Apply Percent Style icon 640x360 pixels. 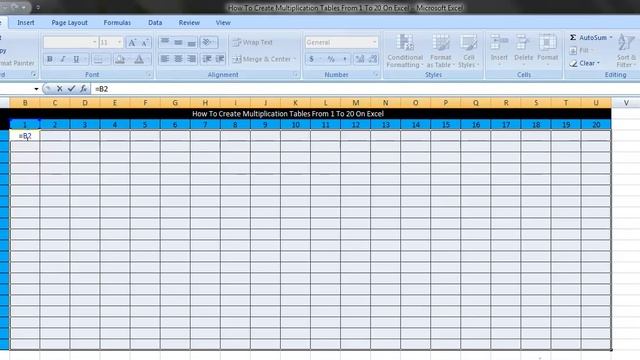(x=331, y=59)
